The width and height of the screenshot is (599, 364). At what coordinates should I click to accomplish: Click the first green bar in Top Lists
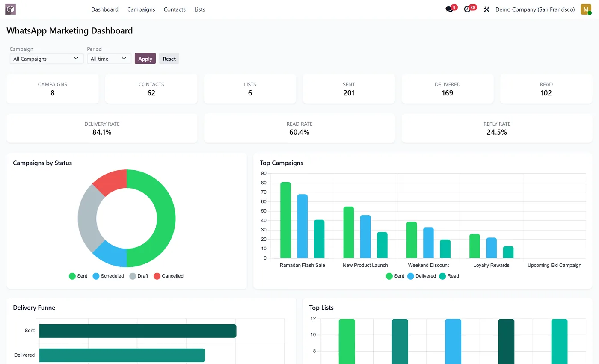click(347, 341)
